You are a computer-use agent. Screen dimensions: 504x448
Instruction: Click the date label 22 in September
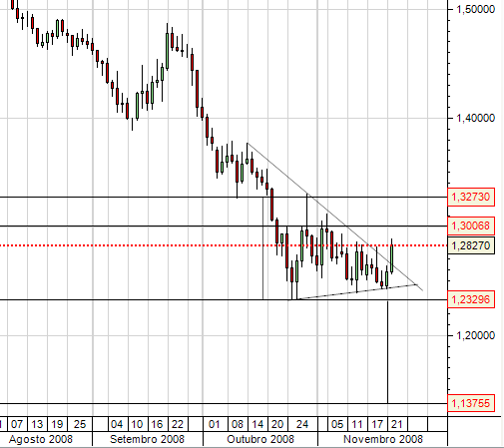click(x=178, y=424)
